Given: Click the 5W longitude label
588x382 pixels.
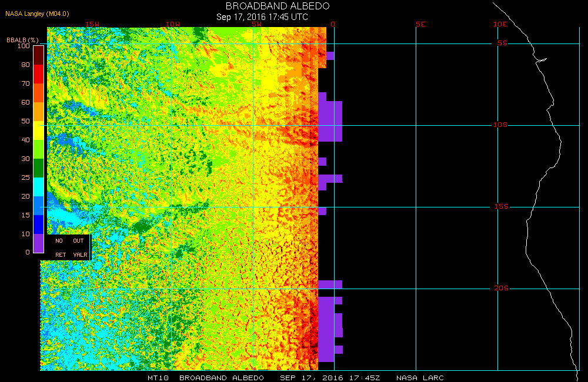Looking at the screenshot, I should (256, 24).
